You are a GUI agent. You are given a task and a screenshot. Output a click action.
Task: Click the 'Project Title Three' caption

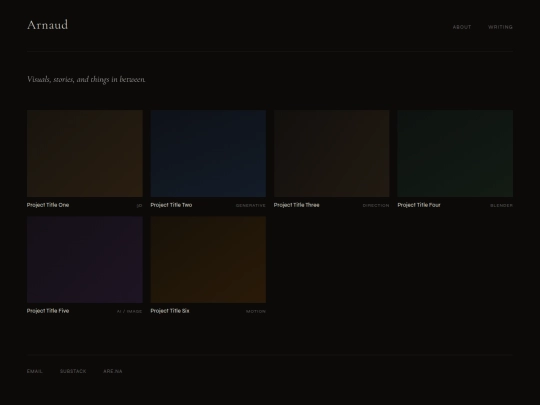pyautogui.click(x=297, y=205)
